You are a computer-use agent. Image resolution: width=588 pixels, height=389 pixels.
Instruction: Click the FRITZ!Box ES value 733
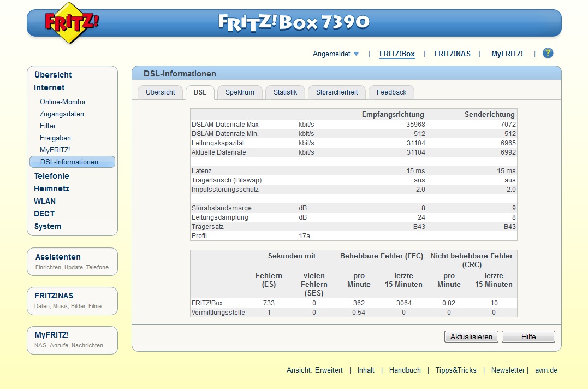coord(269,303)
